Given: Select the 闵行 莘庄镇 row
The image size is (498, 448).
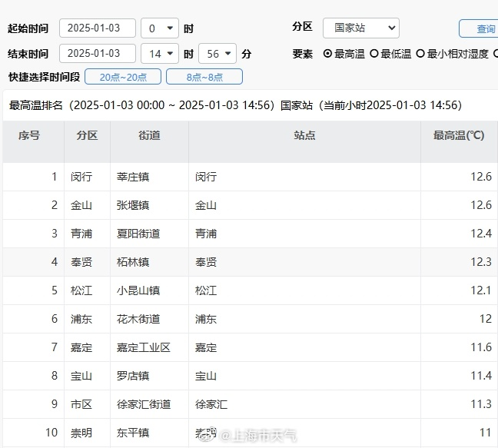Looking at the screenshot, I should click(249, 177).
